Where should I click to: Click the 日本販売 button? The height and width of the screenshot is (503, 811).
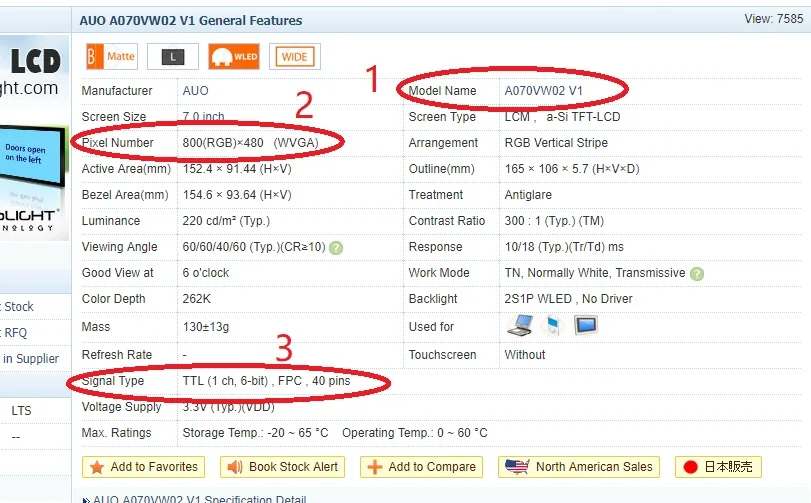tap(718, 467)
